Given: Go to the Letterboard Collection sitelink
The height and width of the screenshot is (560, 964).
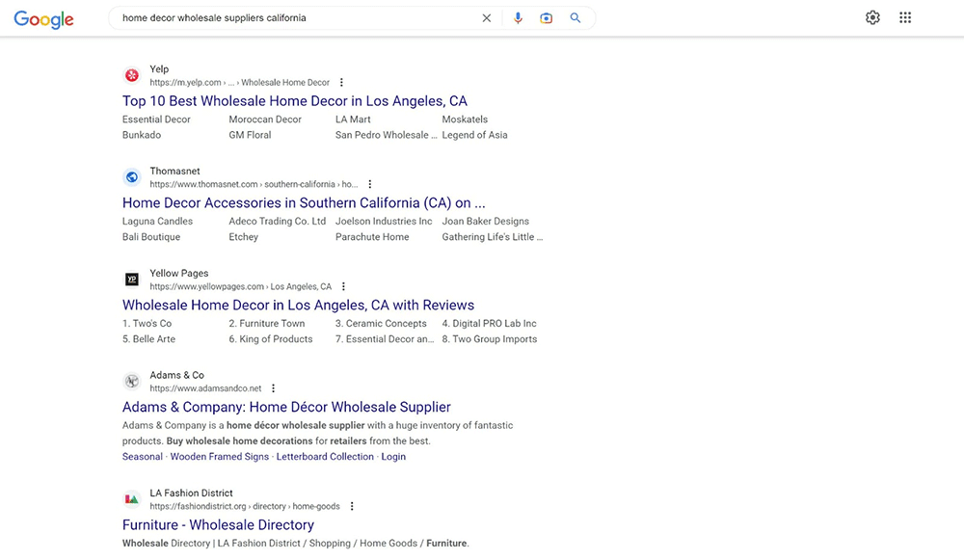Looking at the screenshot, I should click(x=325, y=457).
